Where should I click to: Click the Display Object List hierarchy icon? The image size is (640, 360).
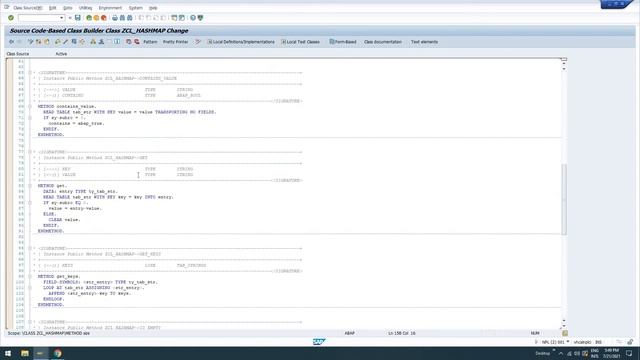point(93,42)
